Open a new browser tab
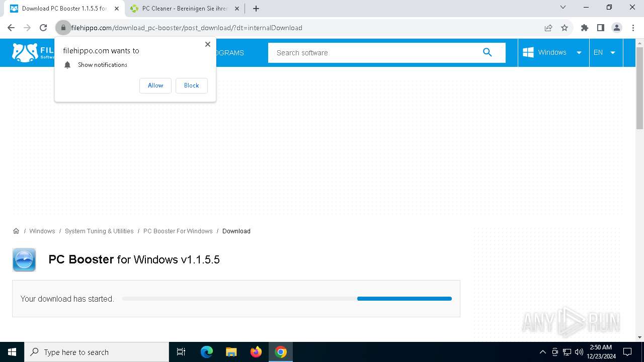The height and width of the screenshot is (362, 644). (x=256, y=9)
